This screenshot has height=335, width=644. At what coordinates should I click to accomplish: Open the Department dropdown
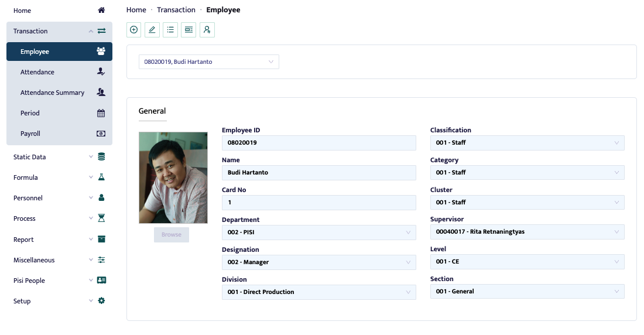[318, 233]
